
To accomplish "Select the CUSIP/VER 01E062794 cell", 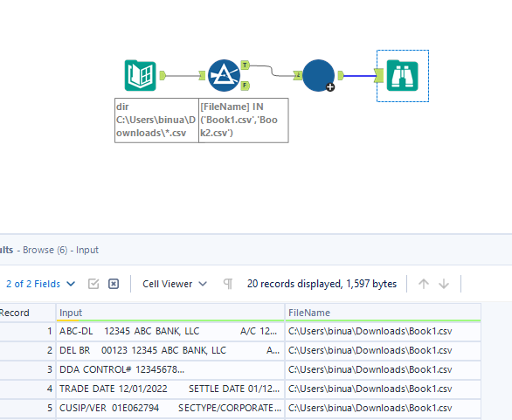I will 170,408.
